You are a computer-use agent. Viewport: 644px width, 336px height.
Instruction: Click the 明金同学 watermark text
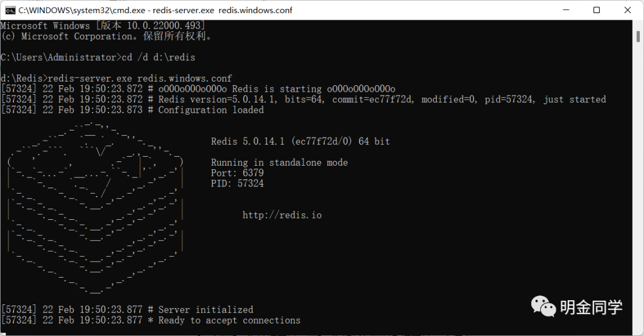[x=591, y=307]
